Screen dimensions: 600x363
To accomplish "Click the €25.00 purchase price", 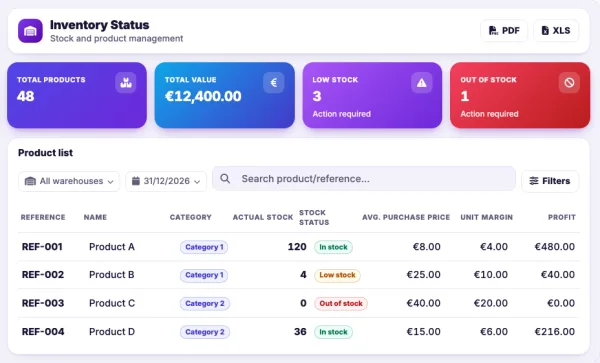I will click(423, 275).
